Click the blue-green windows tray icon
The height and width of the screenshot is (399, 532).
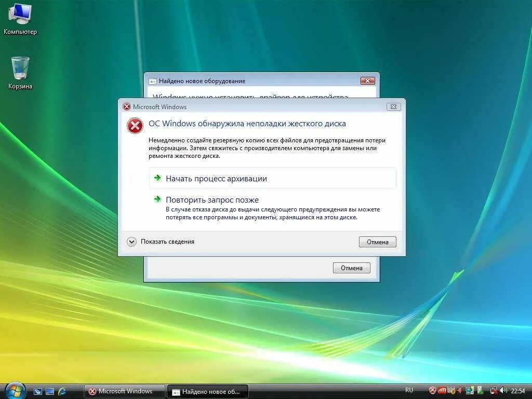tap(470, 390)
